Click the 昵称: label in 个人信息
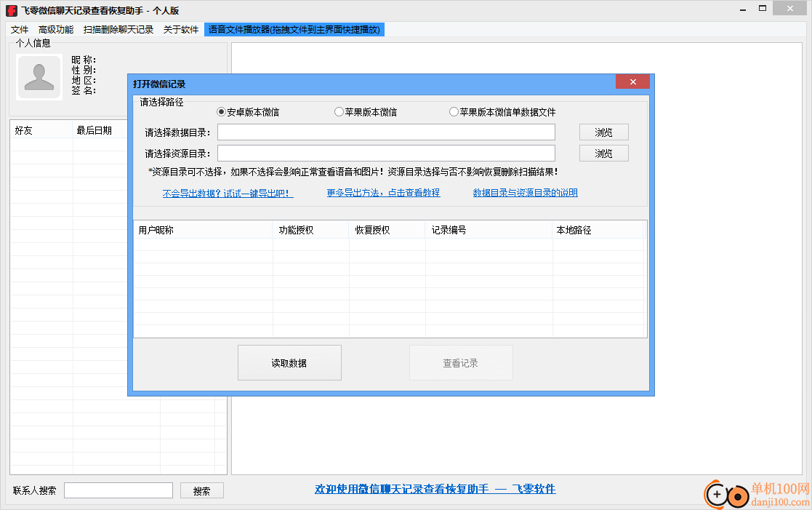This screenshot has width=812, height=510. [84, 60]
